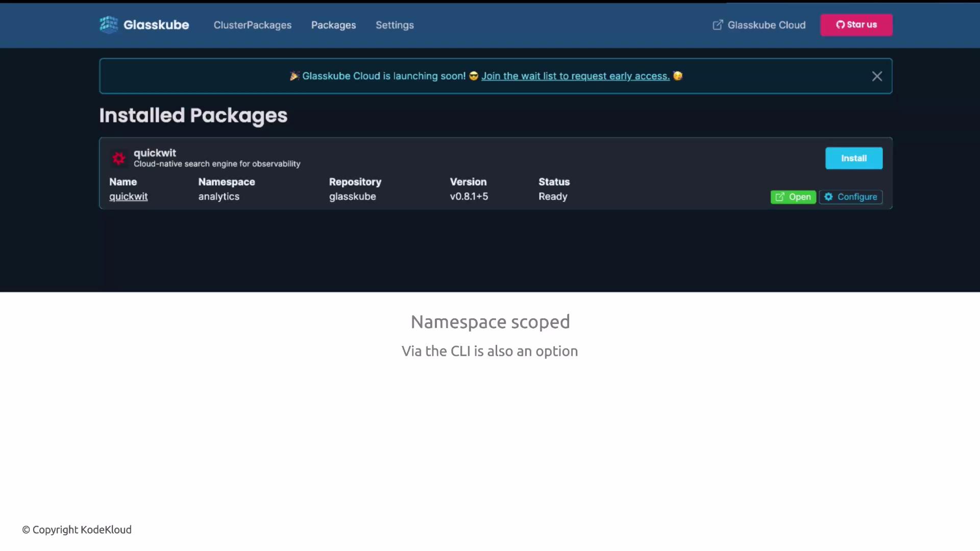Screen dimensions: 980x551
Task: Click the Repository column header
Action: (x=355, y=182)
